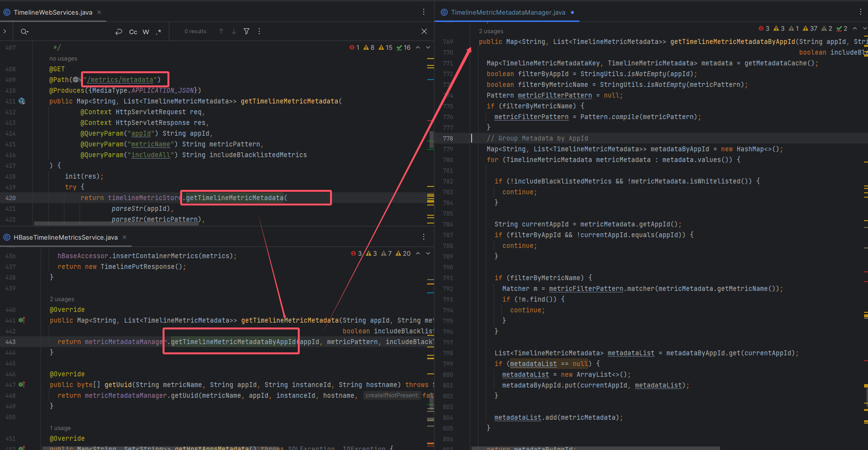Image resolution: width=868 pixels, height=450 pixels.
Task: Click error count 3 in HBaseTimelineMetricsService editor
Action: coord(356,253)
